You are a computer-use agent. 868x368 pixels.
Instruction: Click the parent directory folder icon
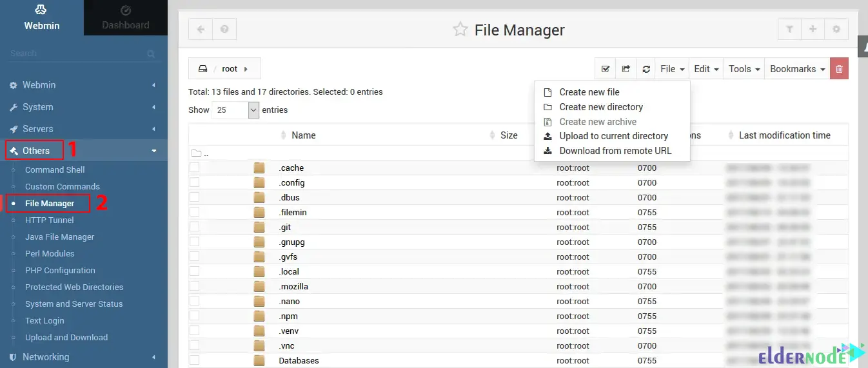point(197,153)
